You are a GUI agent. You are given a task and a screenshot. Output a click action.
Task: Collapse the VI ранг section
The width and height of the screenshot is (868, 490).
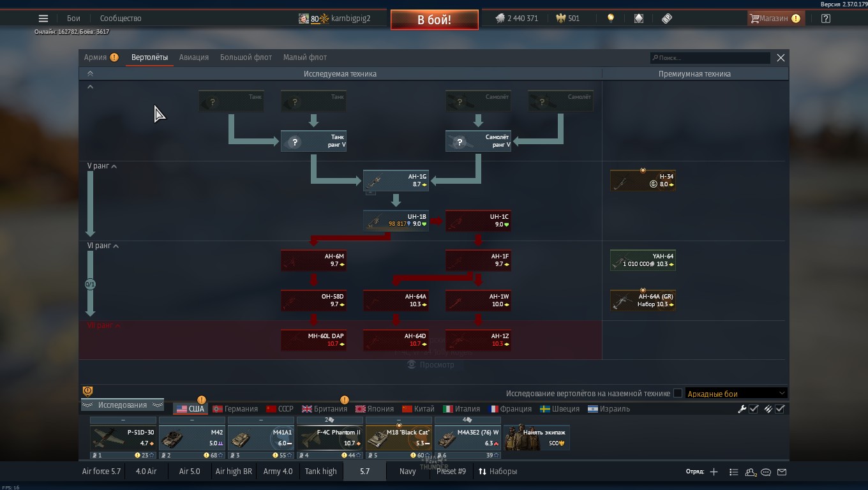click(x=103, y=246)
